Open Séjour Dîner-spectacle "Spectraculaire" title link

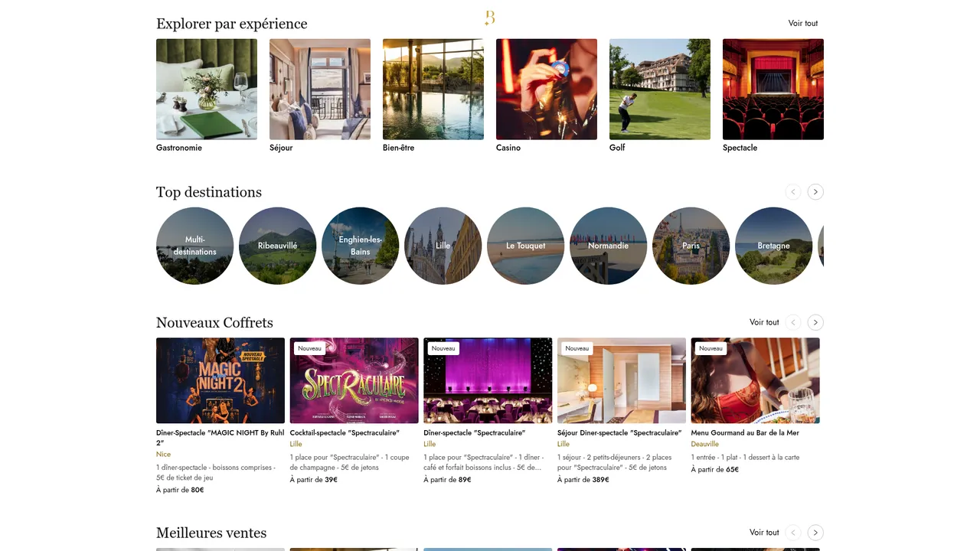click(619, 433)
